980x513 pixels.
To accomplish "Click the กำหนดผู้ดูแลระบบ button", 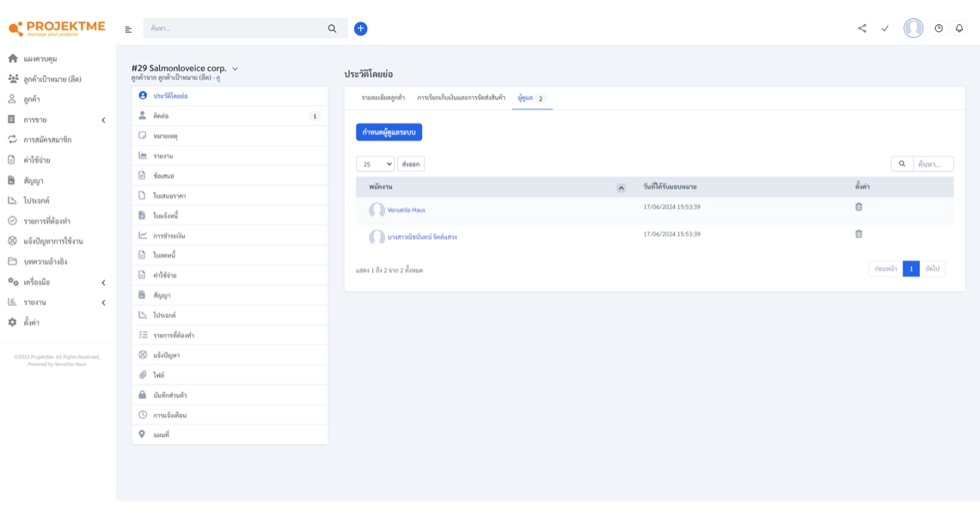I will click(x=389, y=132).
